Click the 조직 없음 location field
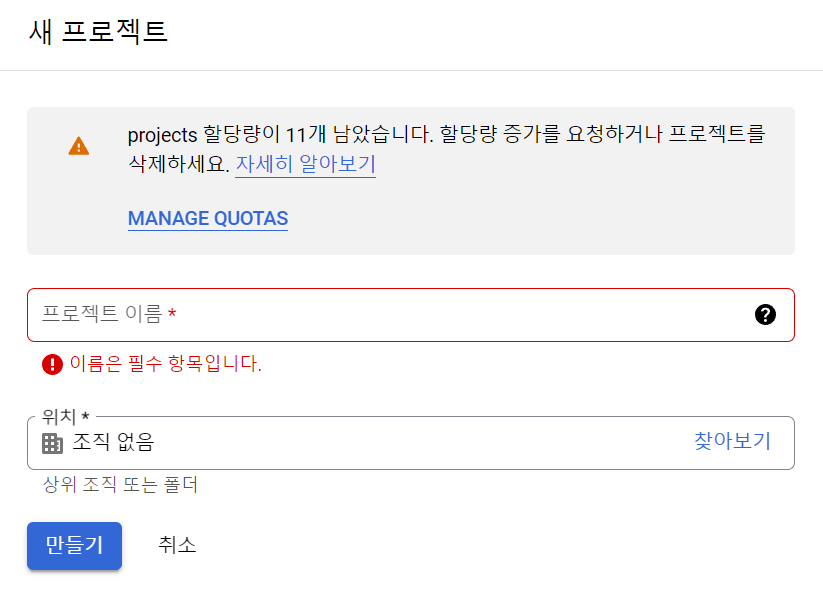Viewport: 823px width, 598px height. (300, 444)
